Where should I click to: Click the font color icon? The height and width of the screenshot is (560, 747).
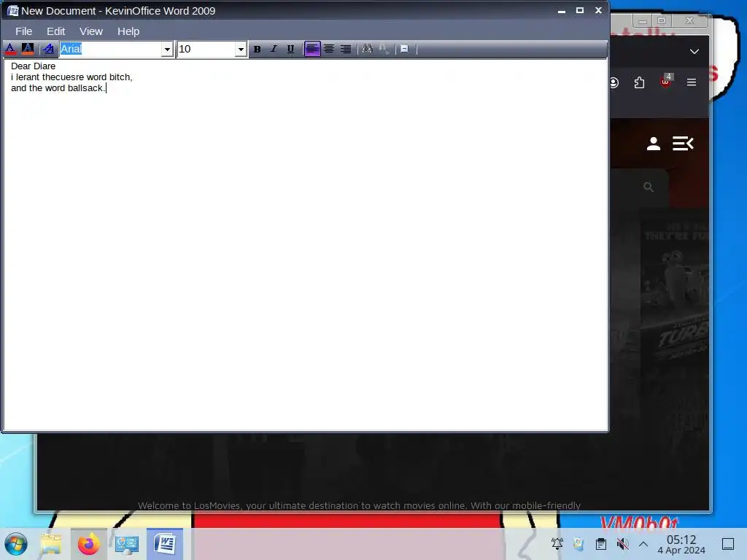coord(10,49)
